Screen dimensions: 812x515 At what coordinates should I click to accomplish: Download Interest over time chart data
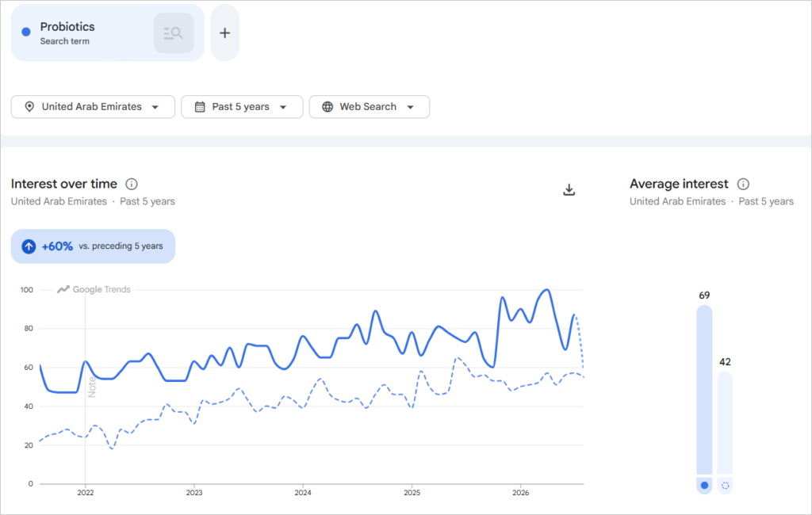point(569,189)
